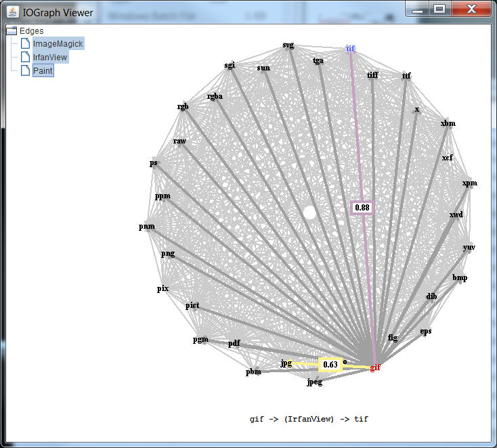The image size is (497, 448).
Task: Select the pnm node
Action: click(x=147, y=227)
